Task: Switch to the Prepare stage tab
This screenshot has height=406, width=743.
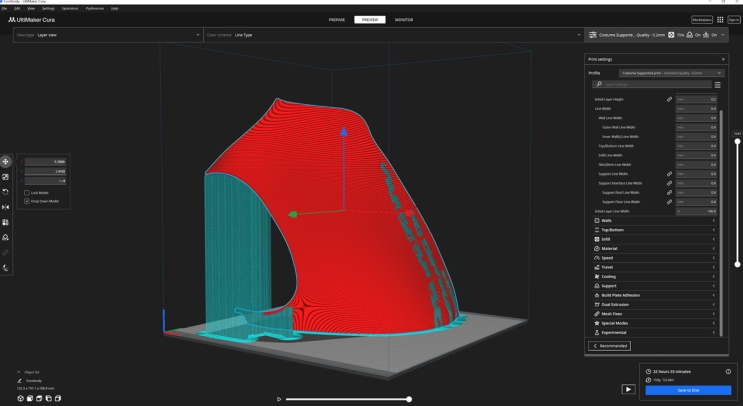Action: [x=336, y=19]
